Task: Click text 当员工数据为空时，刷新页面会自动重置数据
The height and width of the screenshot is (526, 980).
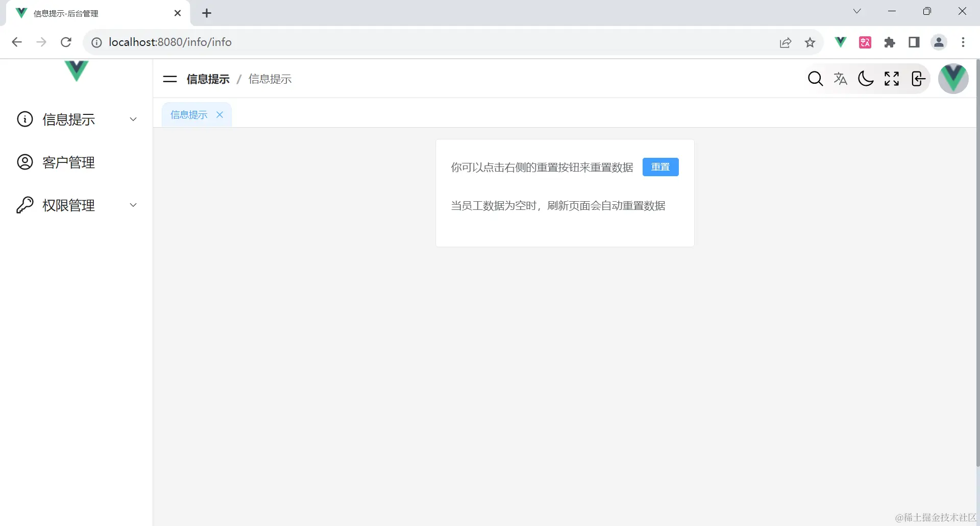Action: click(558, 206)
